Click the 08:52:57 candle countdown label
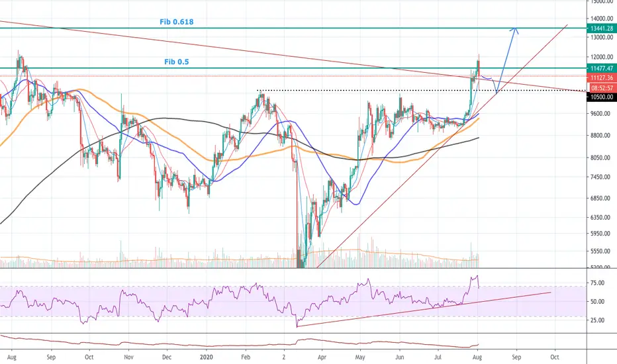The image size is (617, 364). tap(602, 88)
